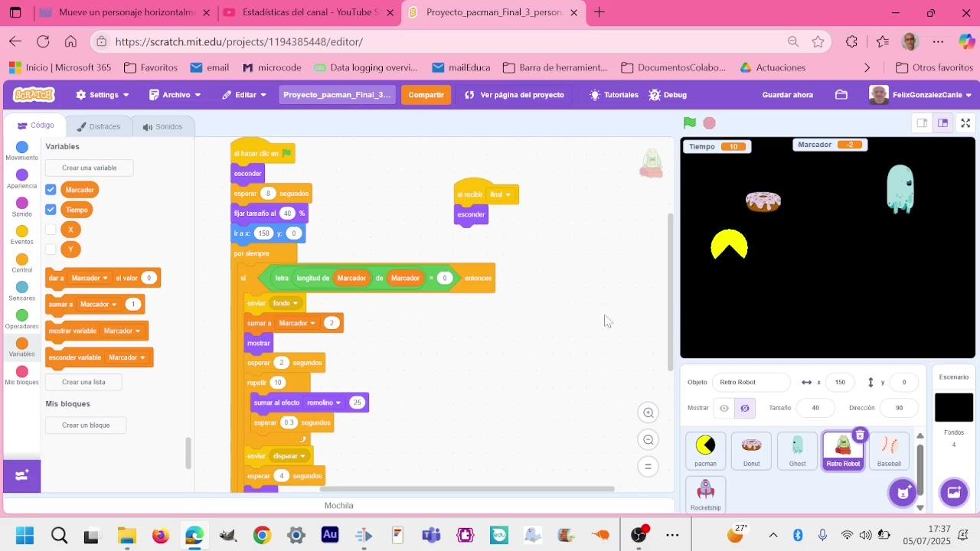Viewport: 980px width, 551px height.
Task: Check the Y variable monitor checkbox
Action: click(51, 249)
